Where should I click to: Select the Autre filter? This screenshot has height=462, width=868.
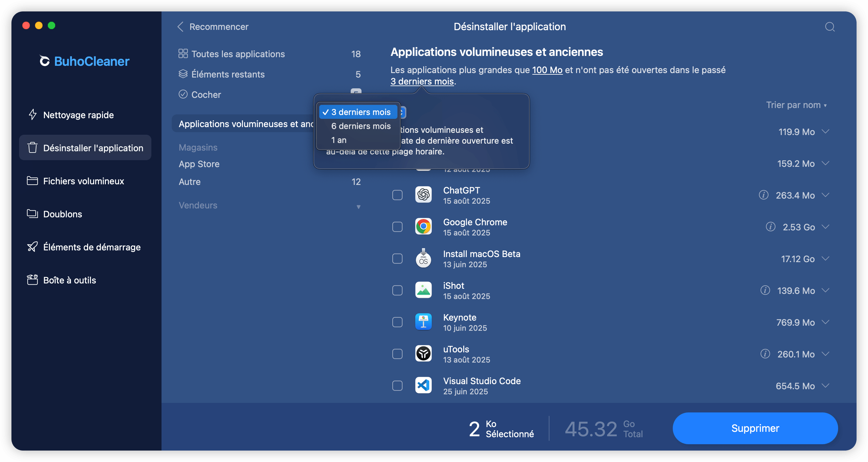point(270,182)
